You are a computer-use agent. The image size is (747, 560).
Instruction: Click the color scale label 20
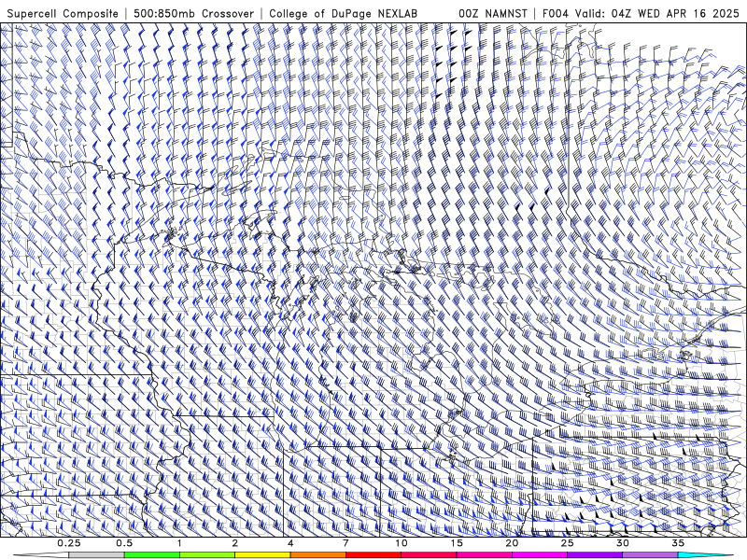coord(512,543)
